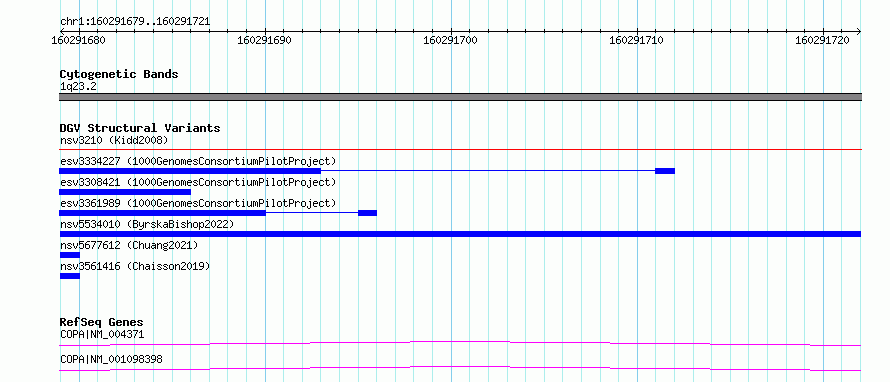The width and height of the screenshot is (890, 382).
Task: Open variant nsv3210 (Kidd2008) label
Action: [x=114, y=140]
